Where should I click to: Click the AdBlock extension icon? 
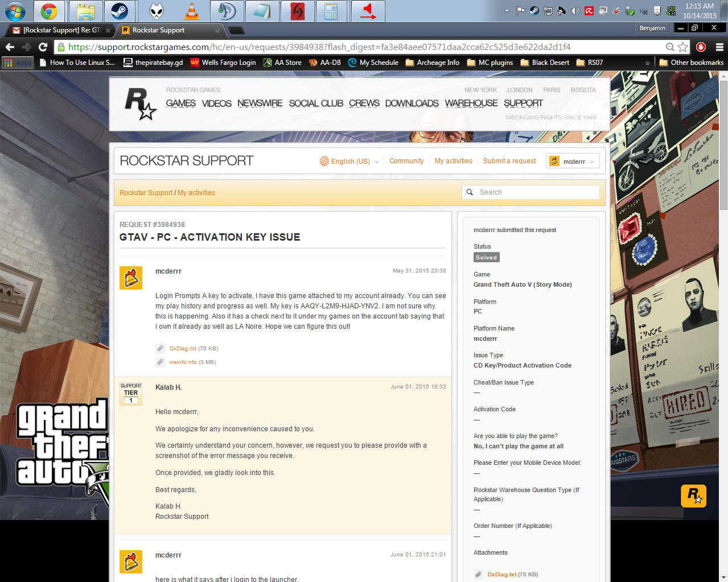click(701, 47)
